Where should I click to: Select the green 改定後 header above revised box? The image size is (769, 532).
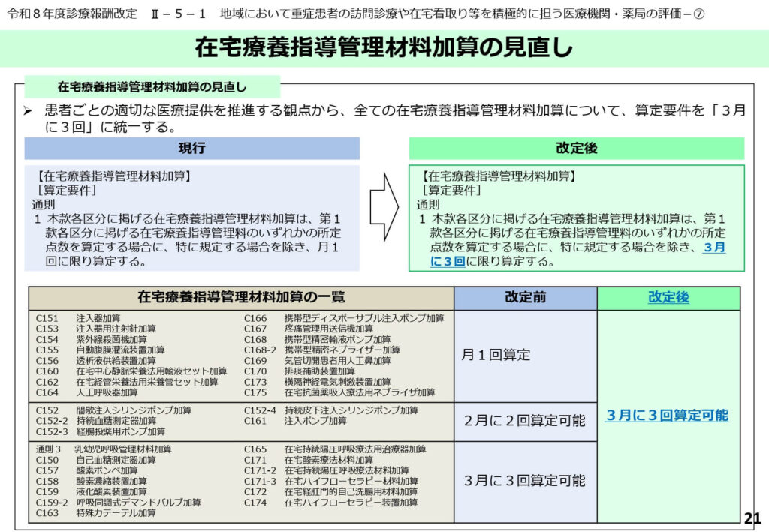point(576,148)
